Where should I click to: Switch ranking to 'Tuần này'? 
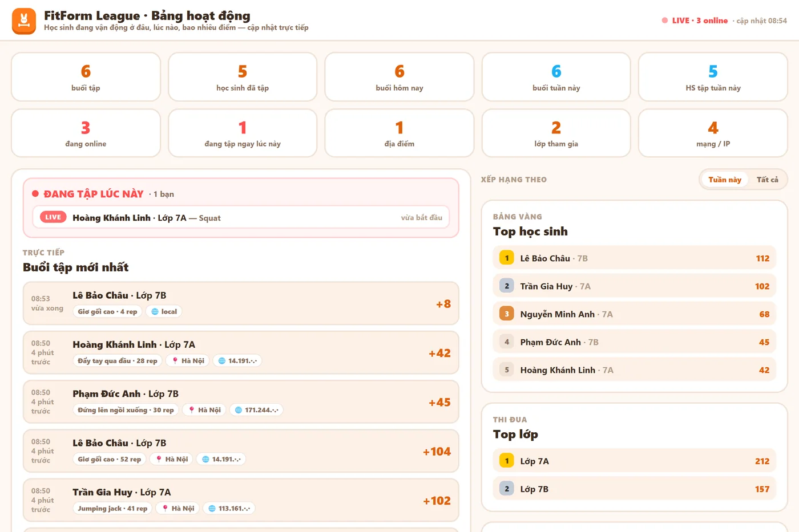pyautogui.click(x=725, y=180)
